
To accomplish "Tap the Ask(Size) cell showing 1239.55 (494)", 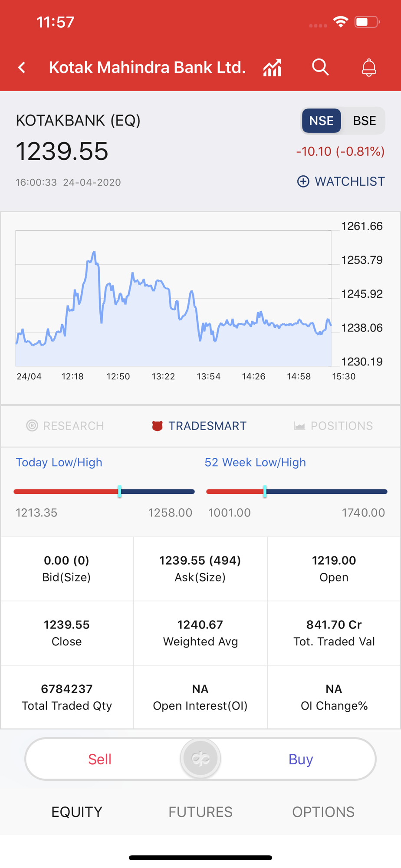I will (x=200, y=569).
